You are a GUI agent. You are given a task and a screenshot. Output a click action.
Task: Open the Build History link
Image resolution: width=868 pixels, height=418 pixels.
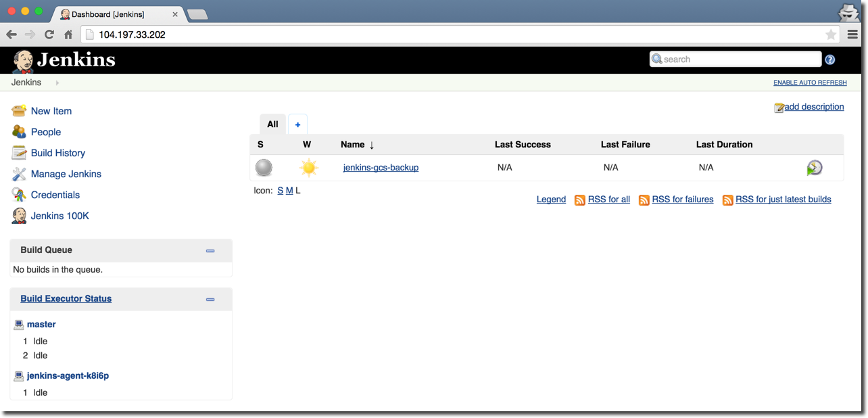click(x=58, y=153)
